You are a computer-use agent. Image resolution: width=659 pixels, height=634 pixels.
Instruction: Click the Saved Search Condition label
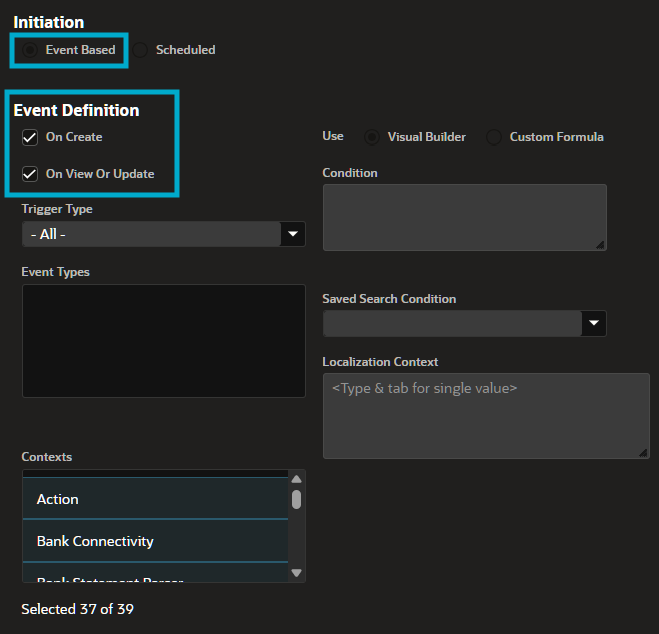pos(389,299)
